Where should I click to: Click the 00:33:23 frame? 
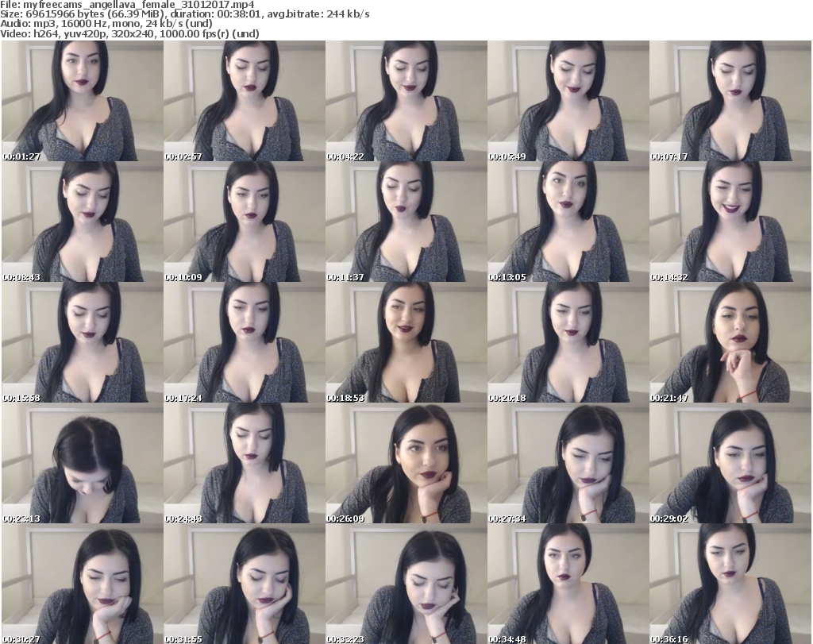(406, 584)
